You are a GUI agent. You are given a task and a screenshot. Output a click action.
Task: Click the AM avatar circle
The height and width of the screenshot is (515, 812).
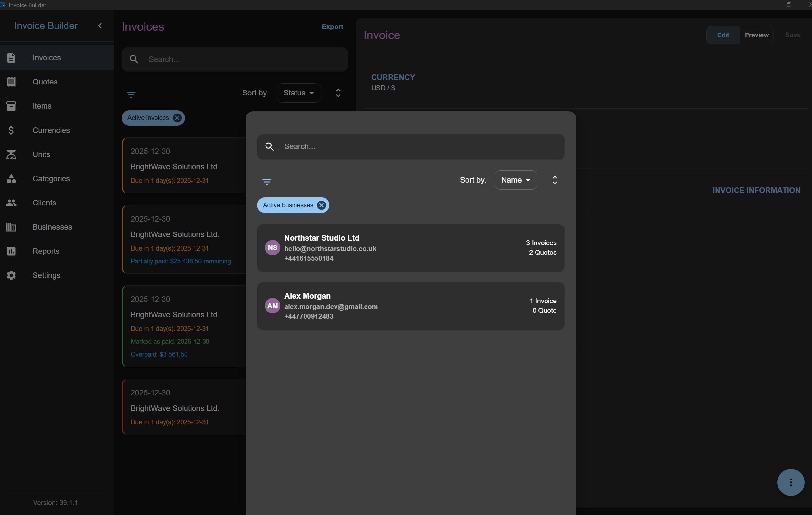[273, 306]
